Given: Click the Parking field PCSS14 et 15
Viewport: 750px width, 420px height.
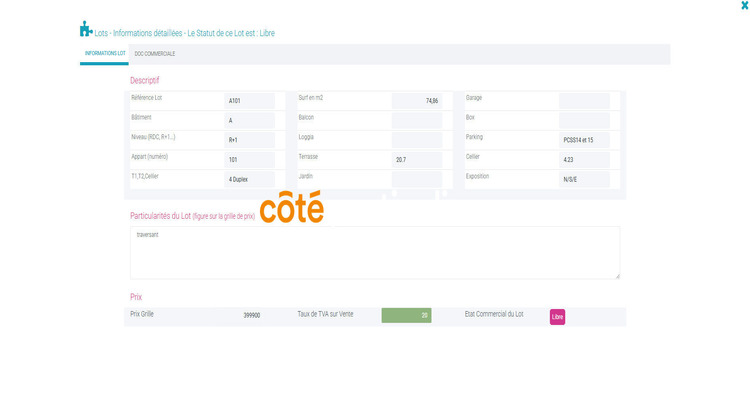Looking at the screenshot, I should pos(584,140).
